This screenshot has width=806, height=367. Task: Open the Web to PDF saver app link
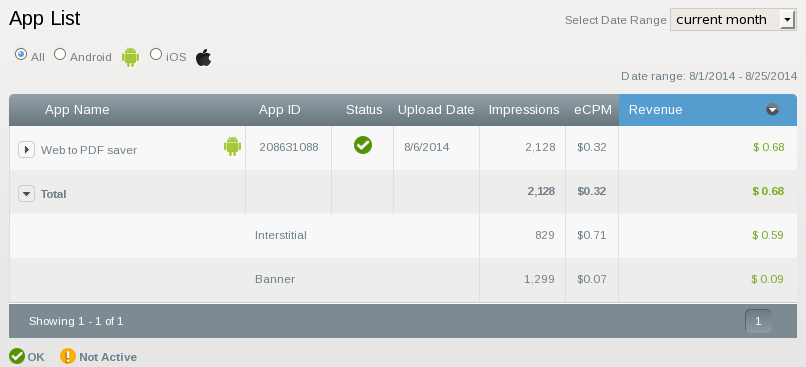89,151
